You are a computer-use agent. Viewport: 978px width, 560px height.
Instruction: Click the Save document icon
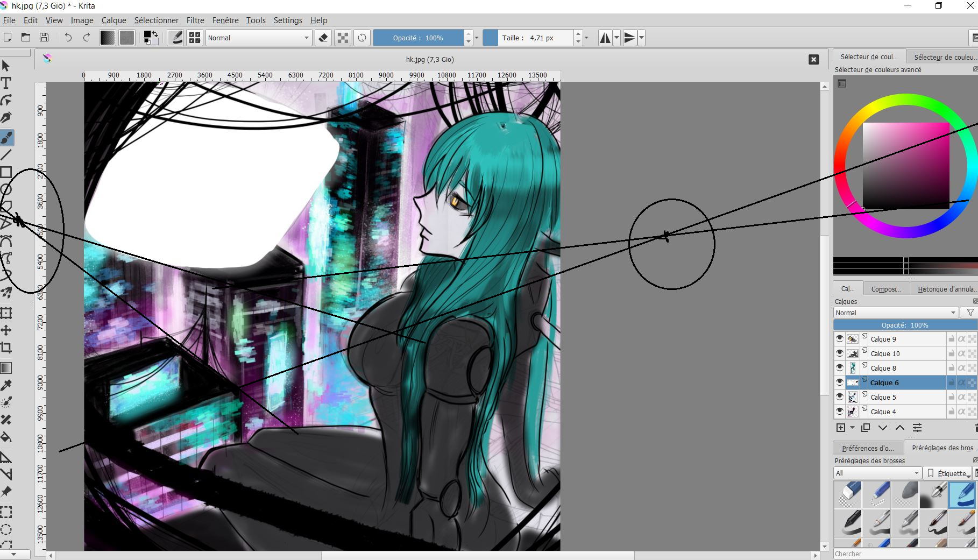(44, 38)
